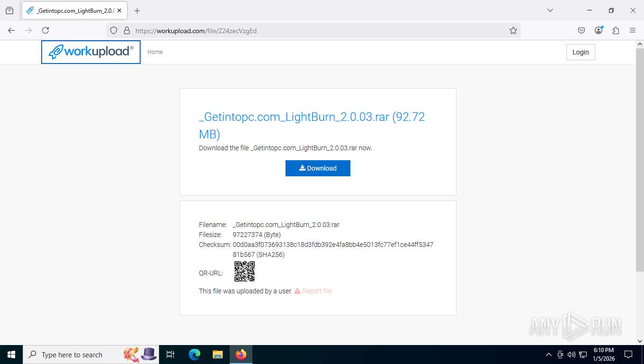Open File Explorer from taskbar
644x364 pixels.
217,355
